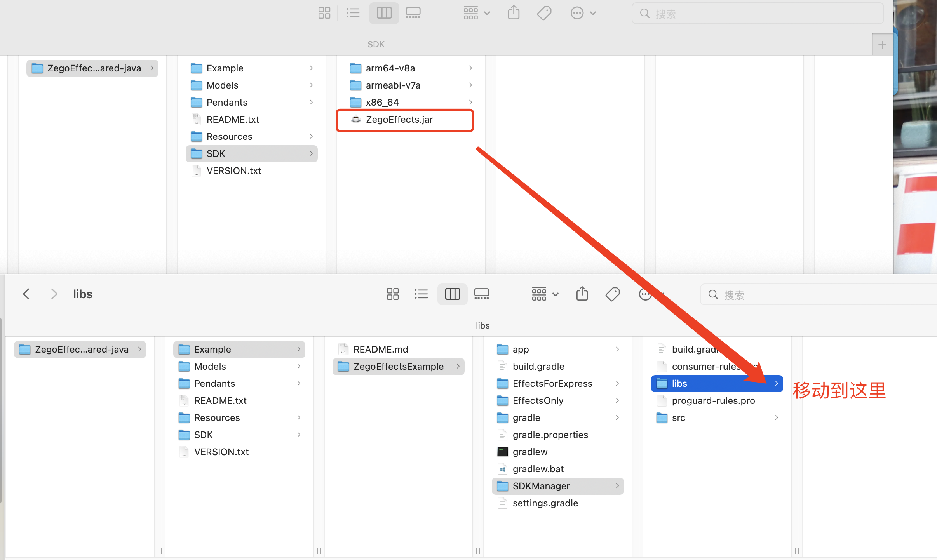This screenshot has width=937, height=560.
Task: Select gradlew.bat file
Action: (558, 469)
